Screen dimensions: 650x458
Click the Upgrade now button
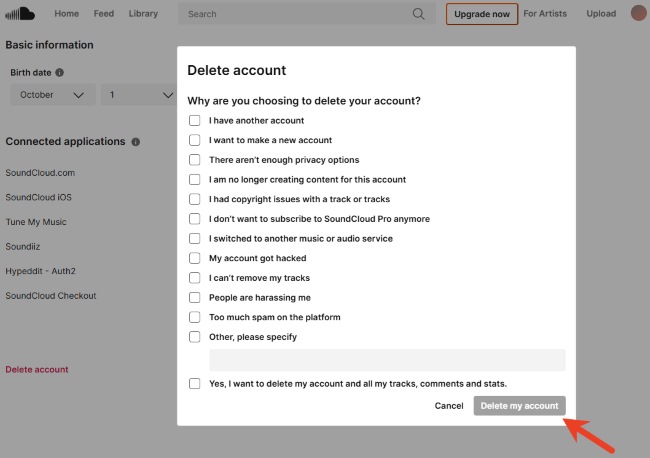[482, 14]
